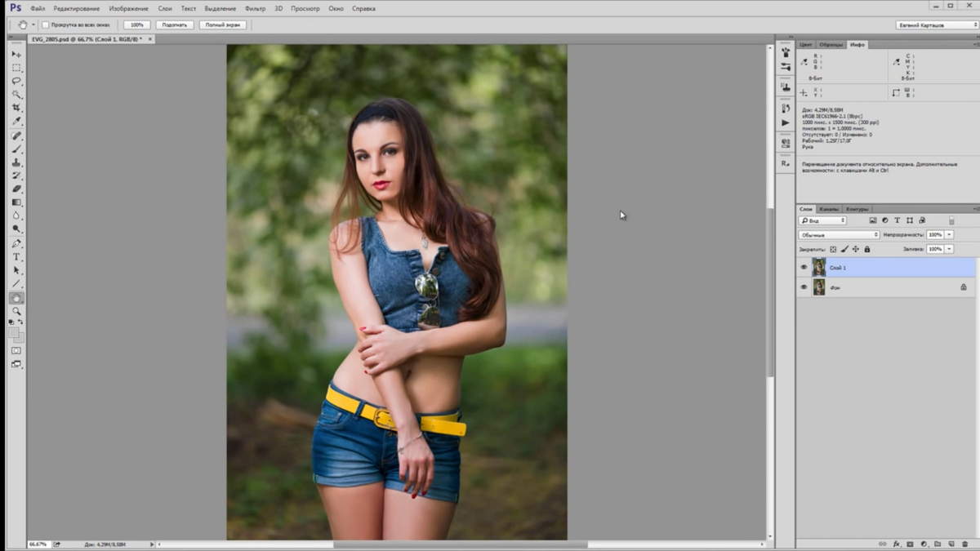Screen dimensions: 980x551
Task: Choose the Horizontal Type tool
Action: (x=16, y=257)
